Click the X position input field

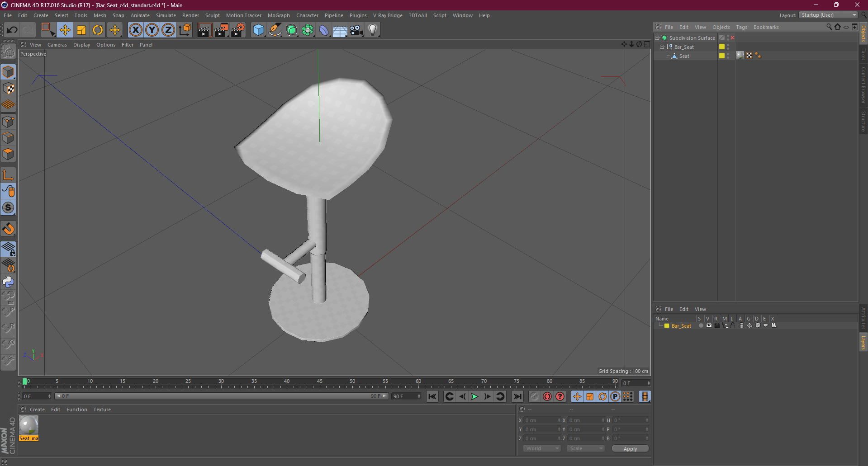click(542, 420)
